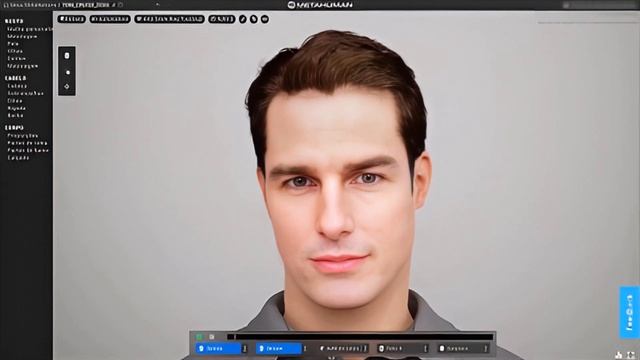Select the ROSTO section header in sidebar
This screenshot has height=360, width=640.
click(14, 21)
